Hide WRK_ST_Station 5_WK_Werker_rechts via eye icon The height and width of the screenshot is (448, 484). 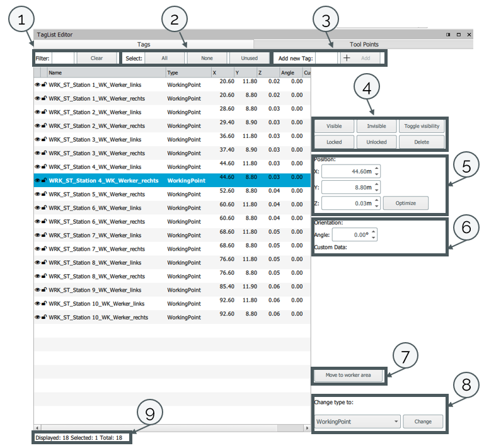[x=37, y=194]
